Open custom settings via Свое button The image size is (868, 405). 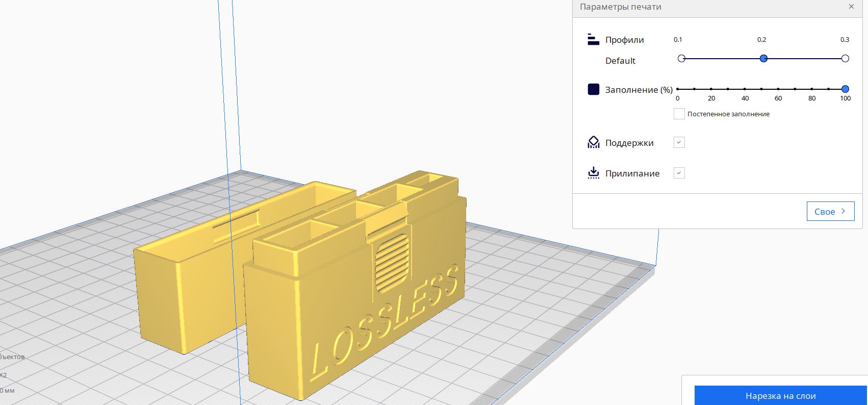(x=830, y=212)
